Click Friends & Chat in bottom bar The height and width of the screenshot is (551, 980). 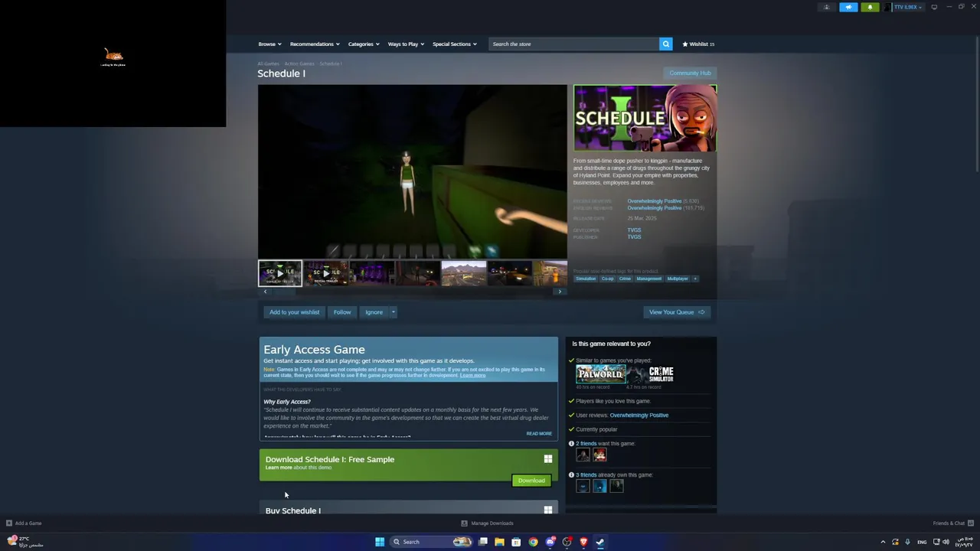point(949,523)
